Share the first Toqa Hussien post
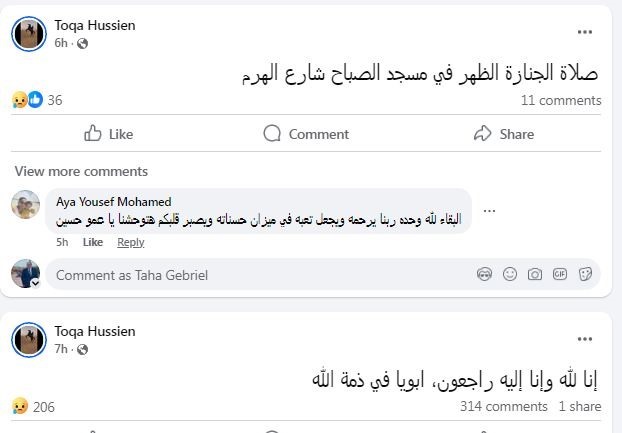 coord(503,134)
